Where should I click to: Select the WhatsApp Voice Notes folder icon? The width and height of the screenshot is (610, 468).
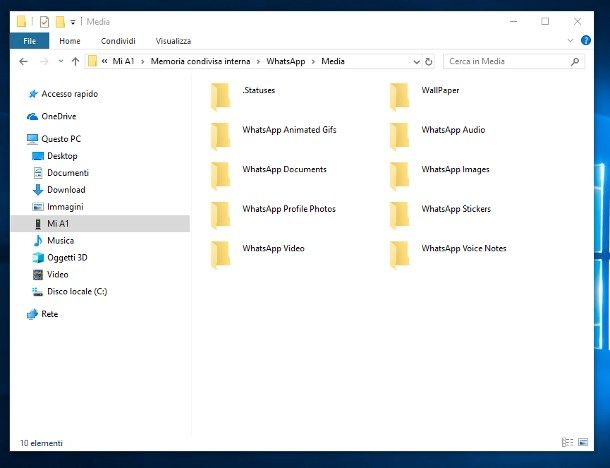tap(400, 254)
